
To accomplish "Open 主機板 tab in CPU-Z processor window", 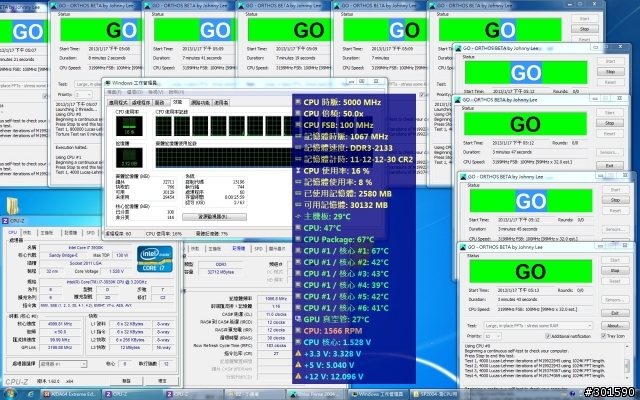I will click(x=46, y=233).
